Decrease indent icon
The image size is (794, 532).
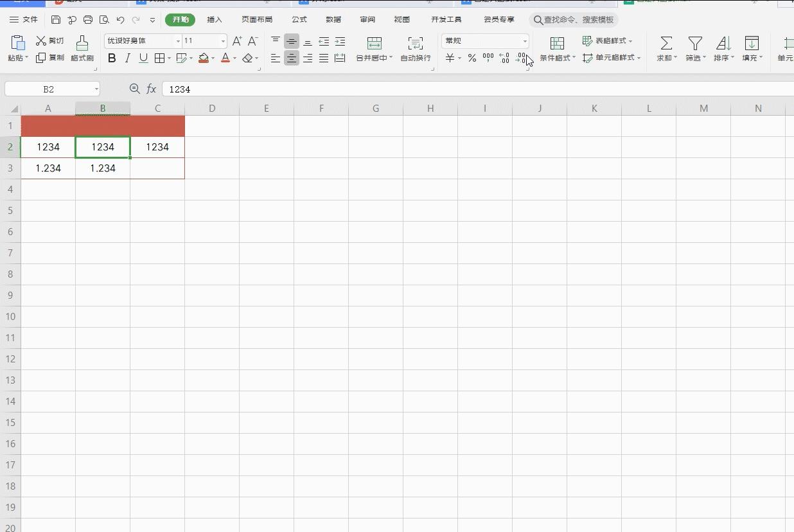[x=324, y=41]
